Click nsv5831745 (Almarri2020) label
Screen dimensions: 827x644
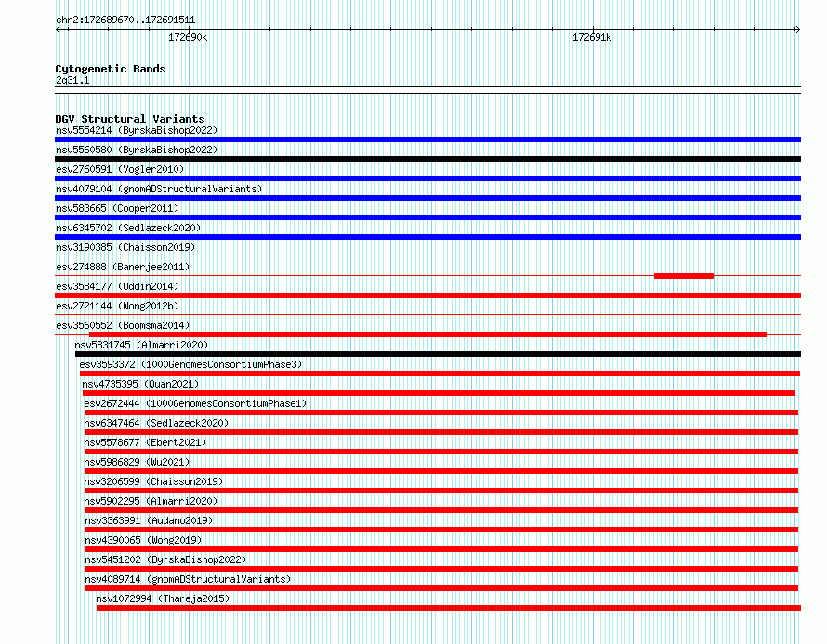pyautogui.click(x=141, y=345)
